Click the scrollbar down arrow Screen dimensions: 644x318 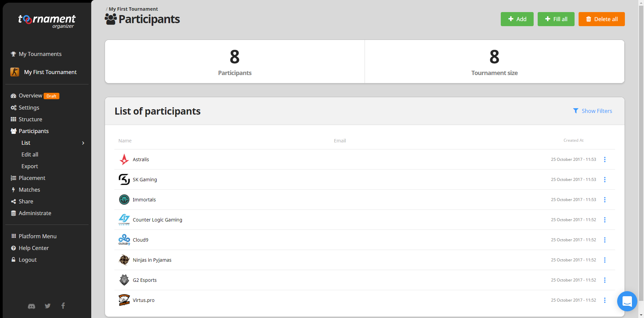(x=641, y=315)
